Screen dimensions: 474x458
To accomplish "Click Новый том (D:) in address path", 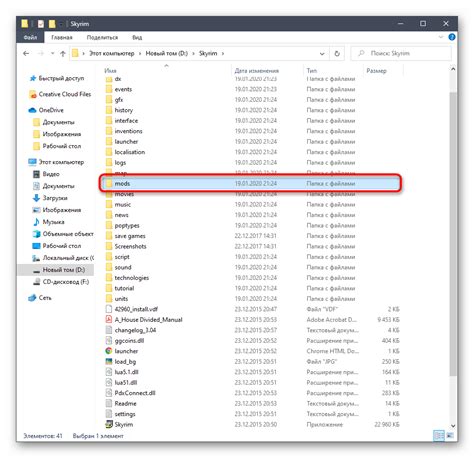I will [x=167, y=53].
